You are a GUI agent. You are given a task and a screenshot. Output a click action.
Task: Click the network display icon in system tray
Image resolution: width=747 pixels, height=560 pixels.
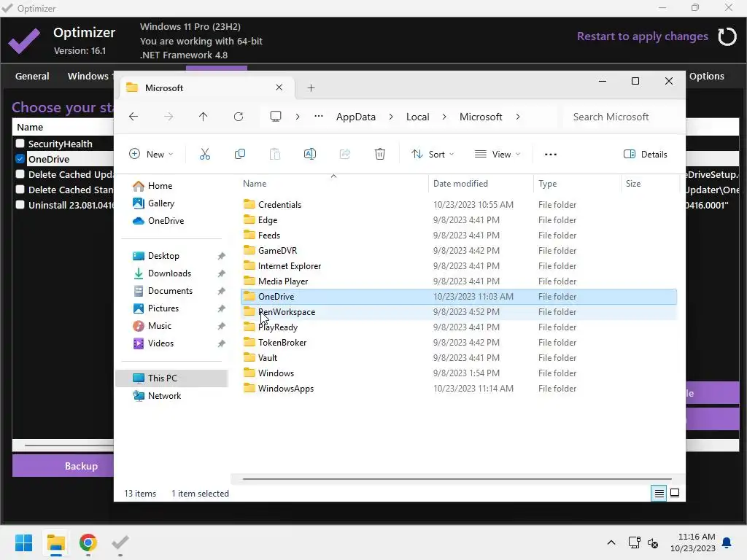pos(634,542)
